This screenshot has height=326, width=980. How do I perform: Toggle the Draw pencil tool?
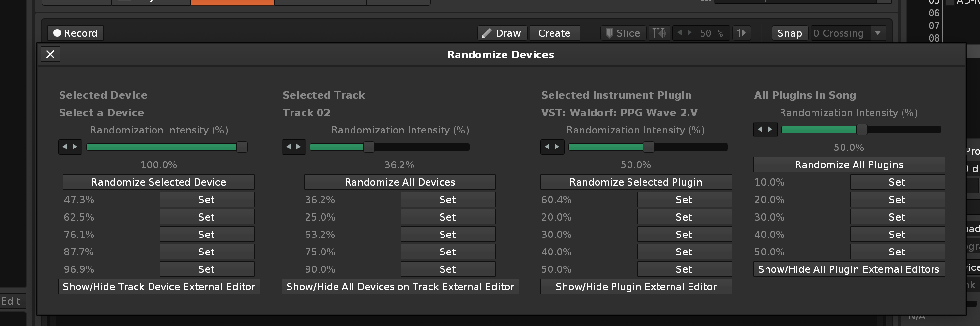[x=503, y=33]
